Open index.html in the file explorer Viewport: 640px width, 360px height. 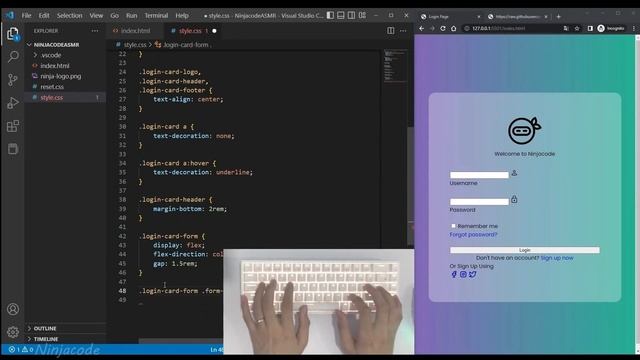coord(55,66)
